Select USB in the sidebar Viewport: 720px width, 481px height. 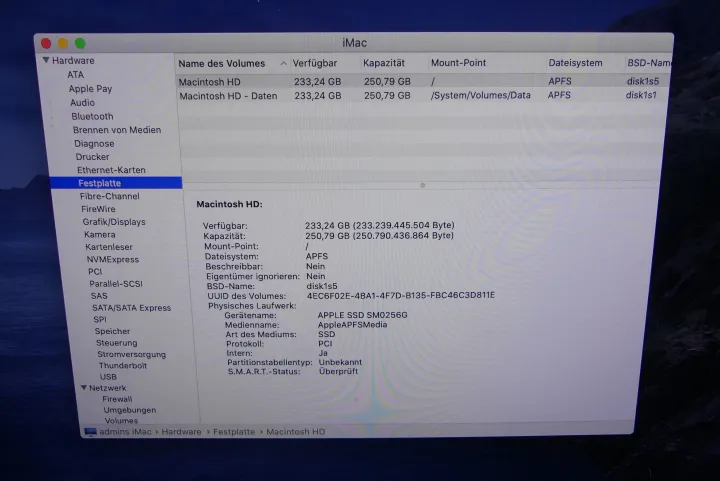(x=108, y=377)
